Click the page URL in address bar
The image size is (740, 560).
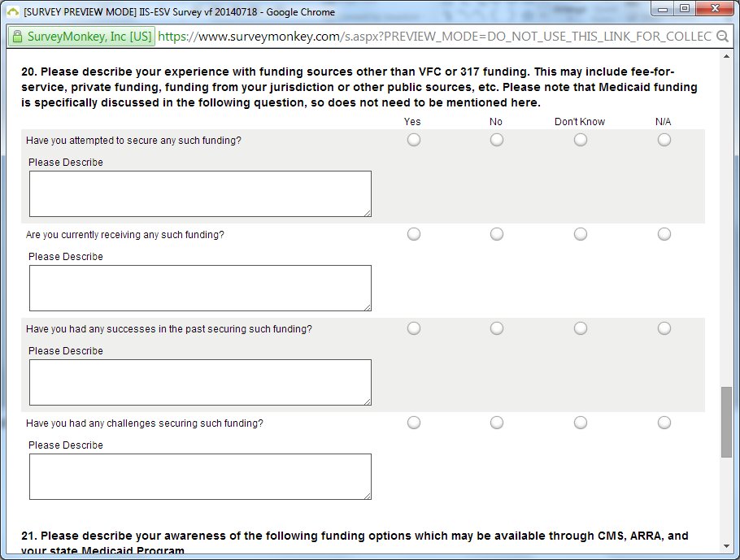pyautogui.click(x=431, y=37)
